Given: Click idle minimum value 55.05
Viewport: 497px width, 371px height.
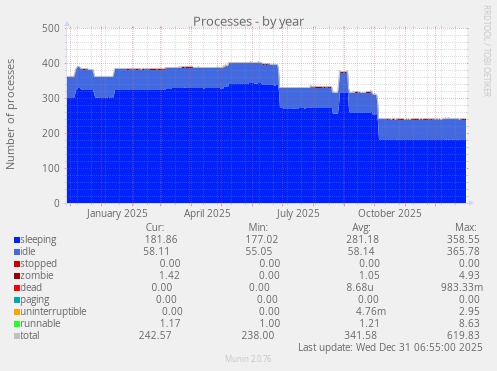Looking at the screenshot, I should click(259, 251).
